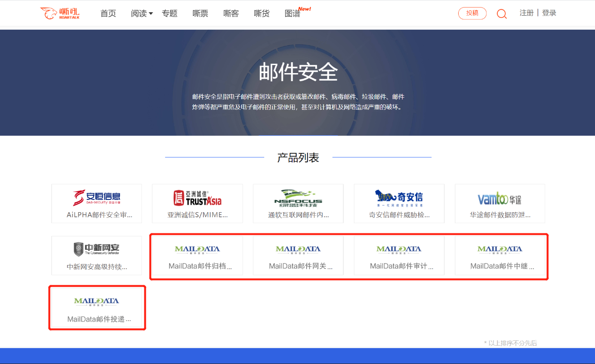This screenshot has height=364, width=595.
Task: Click the 嘶票 navigation item
Action: click(200, 13)
